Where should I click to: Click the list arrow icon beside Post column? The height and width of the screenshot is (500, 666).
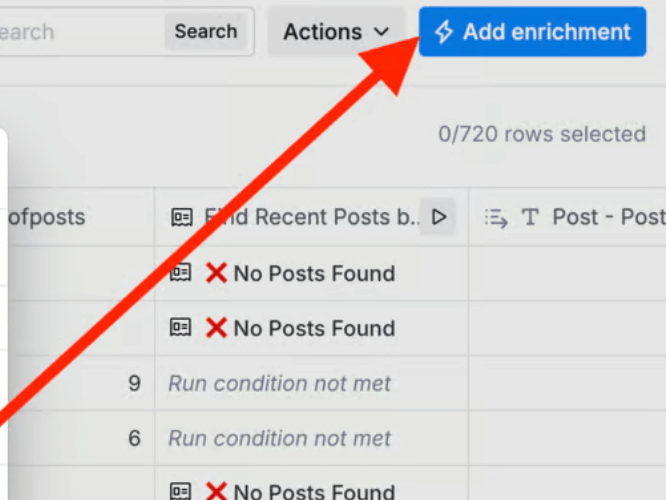(x=496, y=218)
